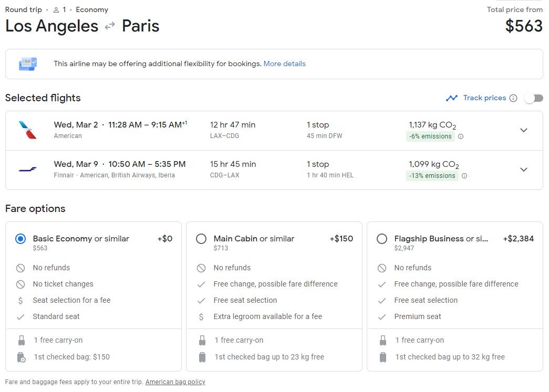Click the Track prices graph icon

452,98
